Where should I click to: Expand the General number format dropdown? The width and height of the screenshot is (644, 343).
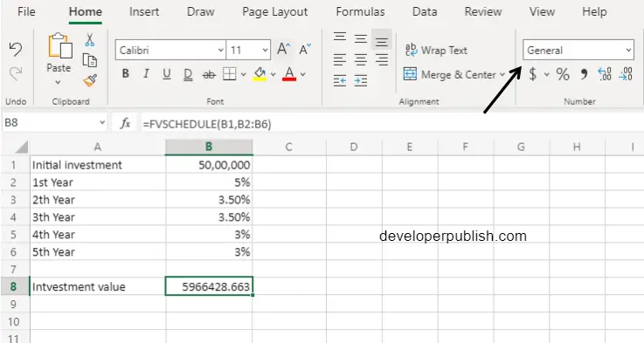(x=628, y=50)
